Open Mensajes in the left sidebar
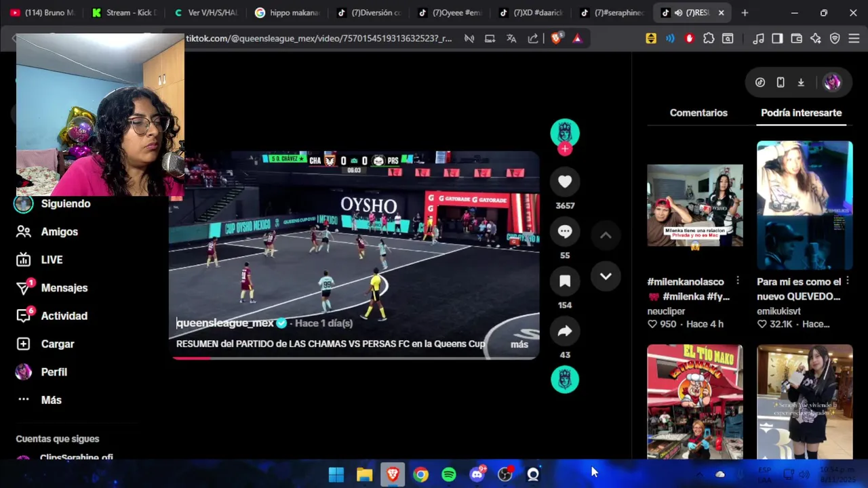868x488 pixels. [x=52, y=288]
